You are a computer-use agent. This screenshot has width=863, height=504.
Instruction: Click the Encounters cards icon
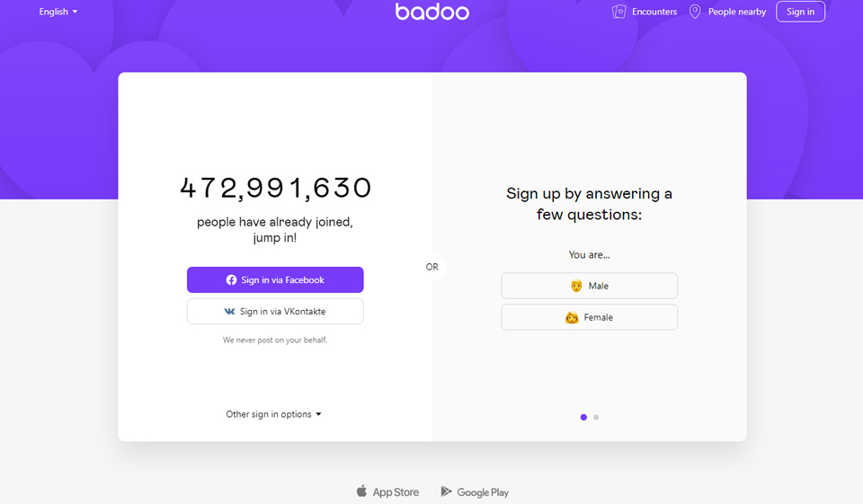[618, 12]
